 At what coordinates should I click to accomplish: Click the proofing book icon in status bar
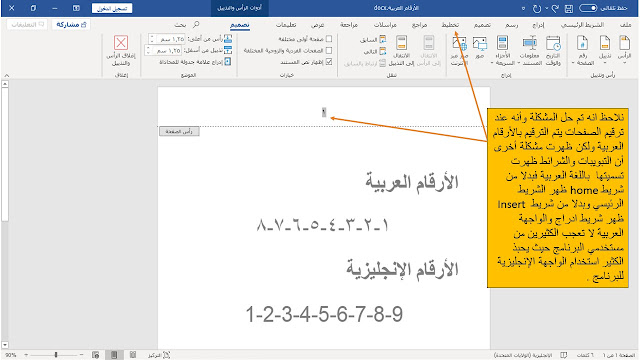(564, 355)
